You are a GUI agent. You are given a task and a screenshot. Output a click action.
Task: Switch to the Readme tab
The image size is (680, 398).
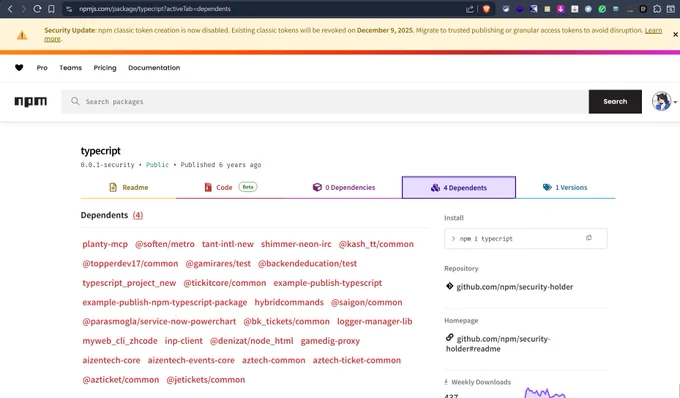pyautogui.click(x=128, y=187)
